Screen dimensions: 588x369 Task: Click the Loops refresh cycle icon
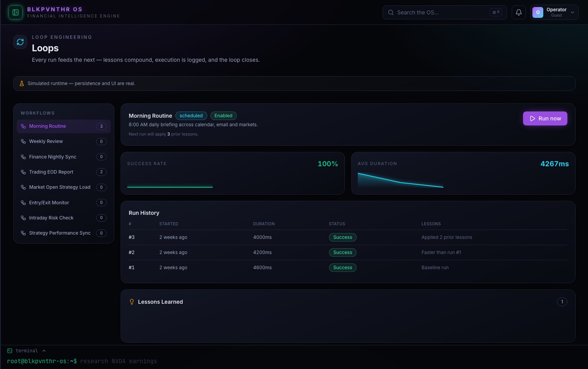[20, 42]
